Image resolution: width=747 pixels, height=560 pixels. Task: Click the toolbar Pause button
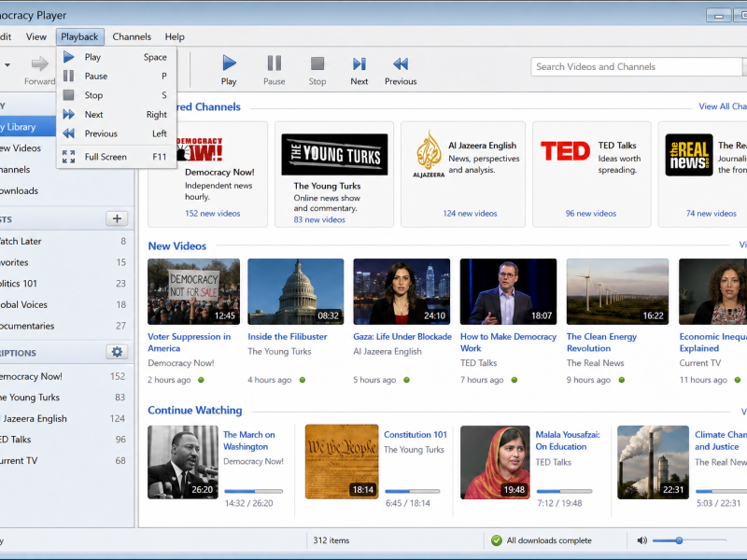click(274, 71)
